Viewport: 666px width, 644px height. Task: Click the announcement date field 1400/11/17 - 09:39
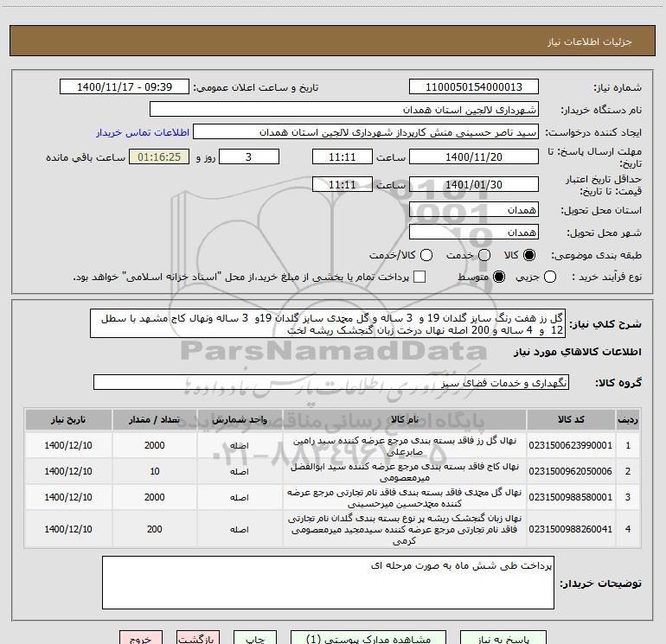click(125, 87)
